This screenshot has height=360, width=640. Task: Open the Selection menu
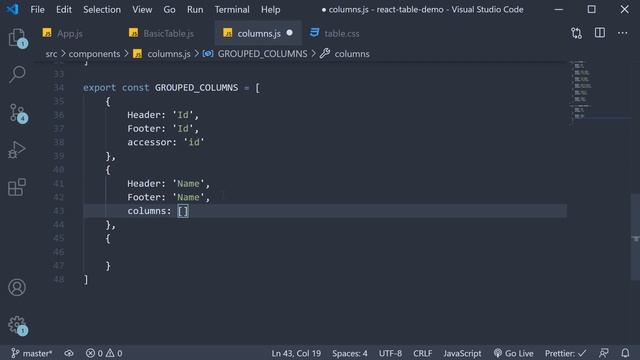coord(102,9)
